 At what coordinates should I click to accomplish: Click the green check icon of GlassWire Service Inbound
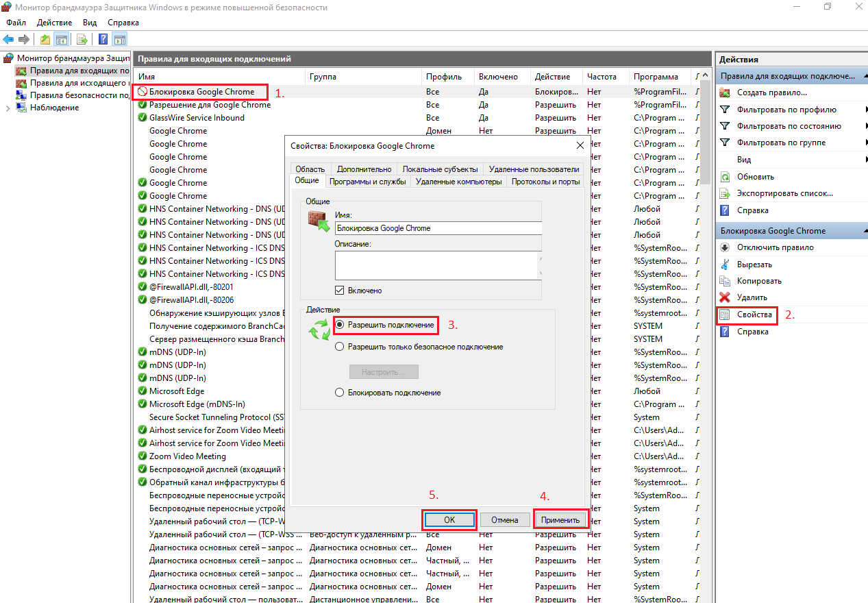(142, 118)
